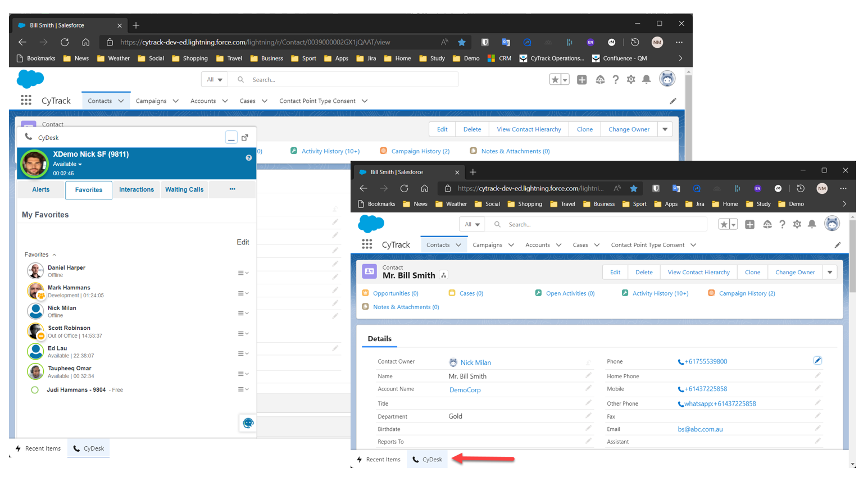Open whatsapp:+61437225858 link

720,403
